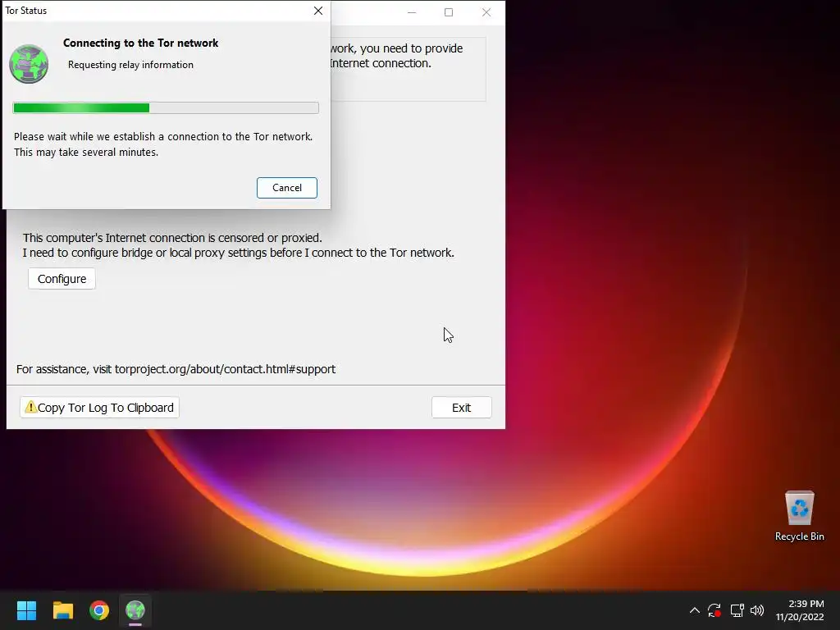The width and height of the screenshot is (840, 630).
Task: Click the sync status tray icon
Action: (714, 610)
